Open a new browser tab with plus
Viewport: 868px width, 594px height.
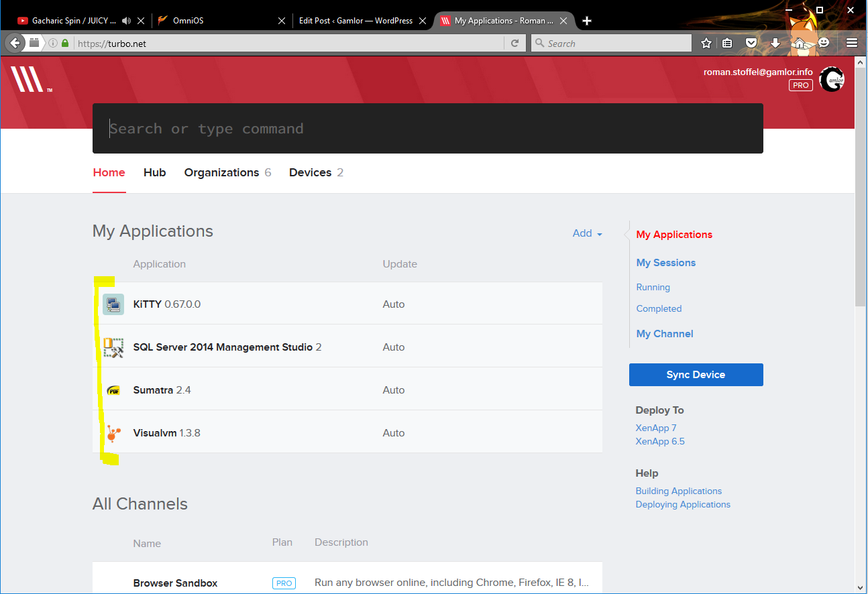tap(587, 21)
